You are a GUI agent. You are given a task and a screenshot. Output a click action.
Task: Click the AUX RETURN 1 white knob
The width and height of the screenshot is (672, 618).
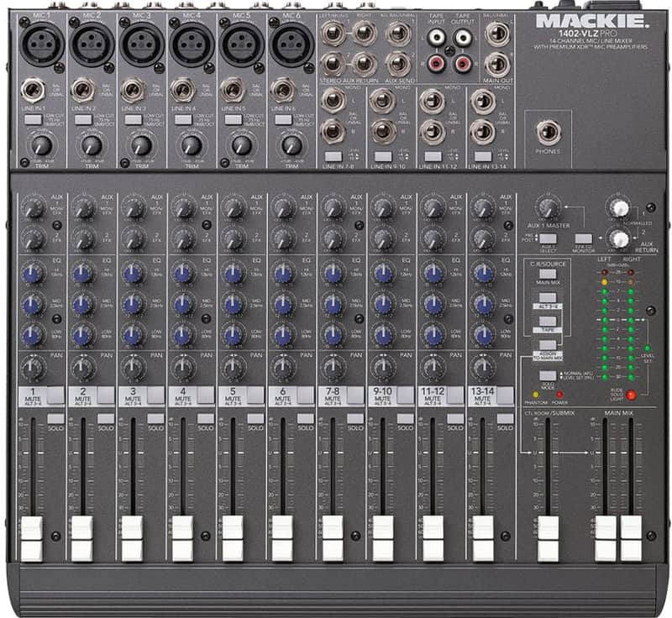coord(619,208)
